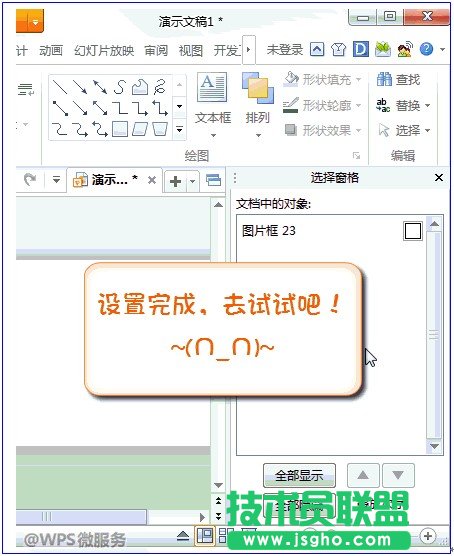Image resolution: width=454 pixels, height=556 pixels.
Task: Select the curve S-shape drawing tool
Action: tap(120, 87)
